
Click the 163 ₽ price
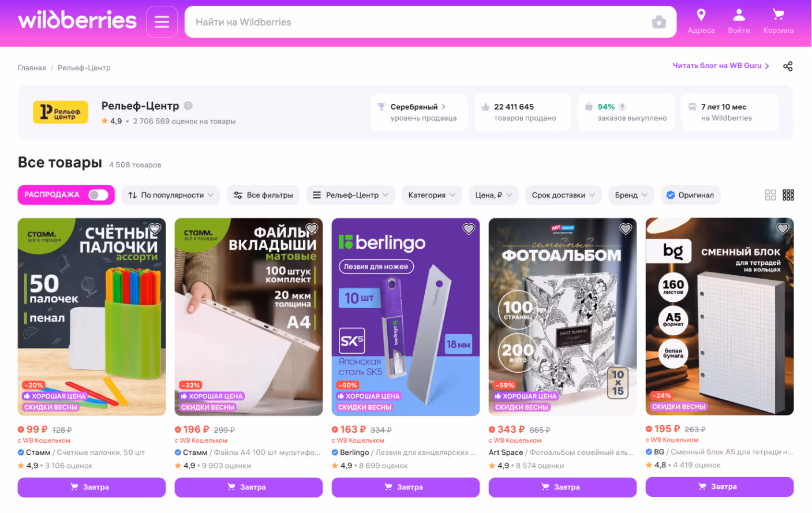353,429
